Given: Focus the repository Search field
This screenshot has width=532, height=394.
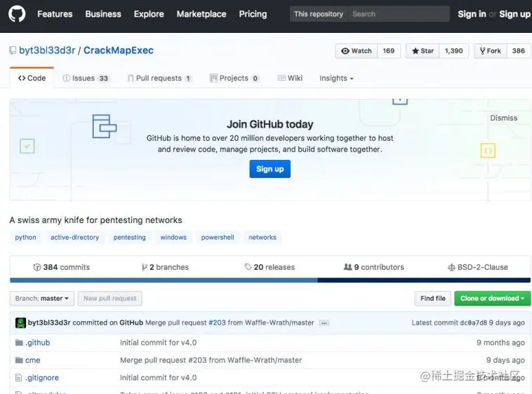Looking at the screenshot, I should (399, 14).
